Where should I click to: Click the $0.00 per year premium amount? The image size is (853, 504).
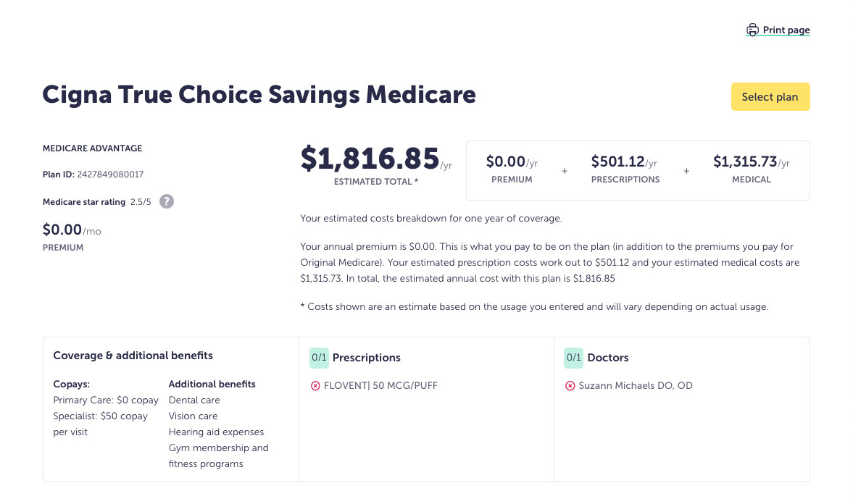[505, 161]
